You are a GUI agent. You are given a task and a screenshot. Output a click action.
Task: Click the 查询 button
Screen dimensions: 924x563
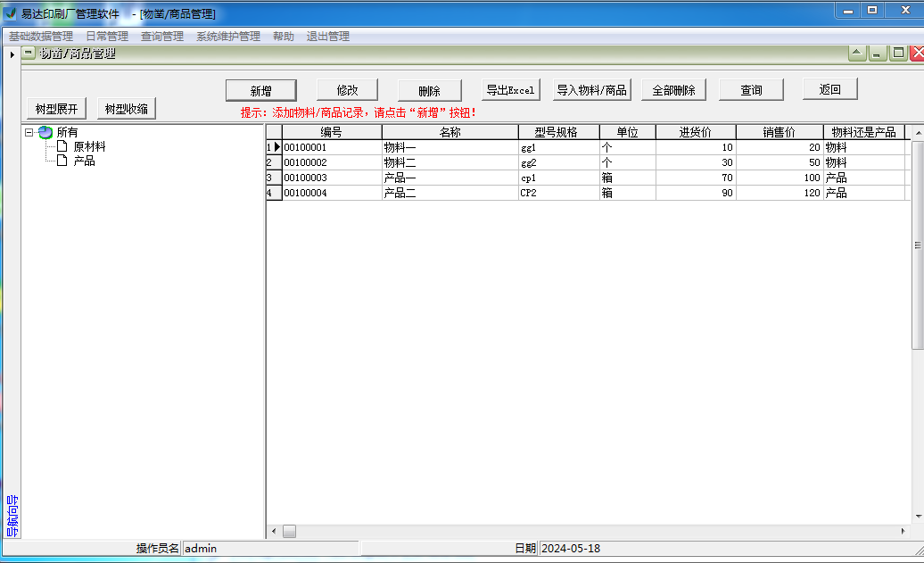coord(751,90)
